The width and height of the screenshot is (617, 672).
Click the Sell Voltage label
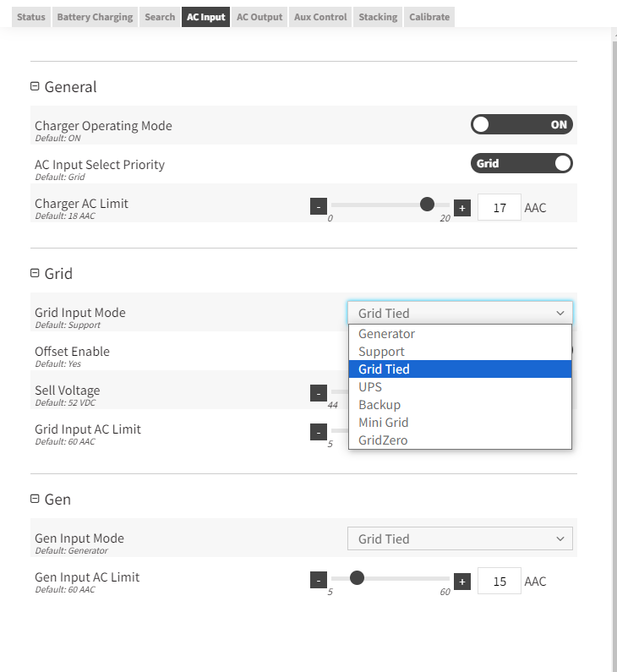(68, 391)
